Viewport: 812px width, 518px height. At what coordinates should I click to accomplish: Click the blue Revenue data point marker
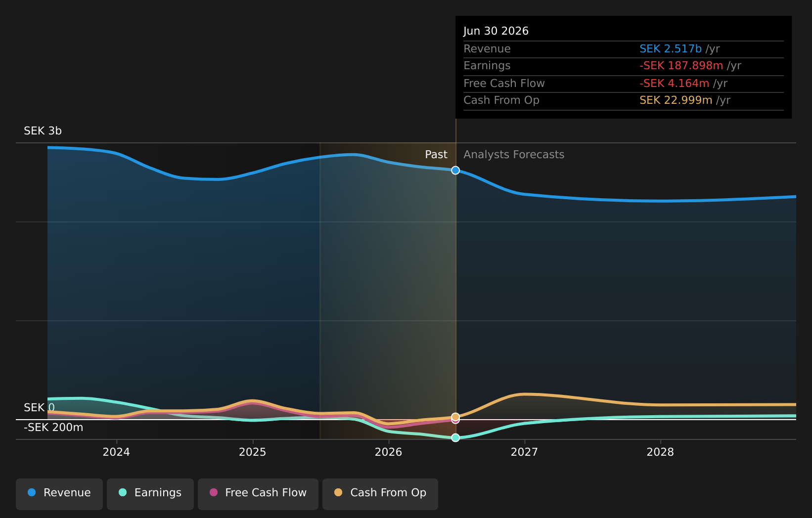(x=455, y=170)
